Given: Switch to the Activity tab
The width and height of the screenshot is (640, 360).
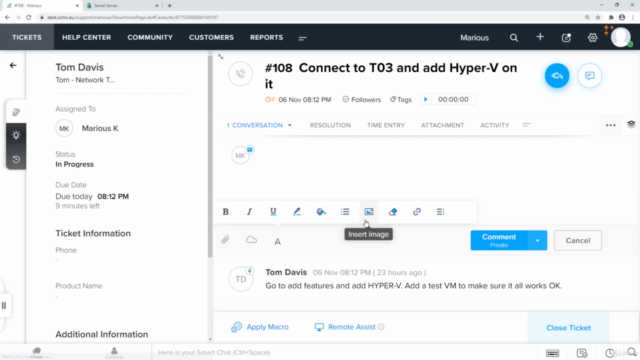Looking at the screenshot, I should pyautogui.click(x=495, y=125).
